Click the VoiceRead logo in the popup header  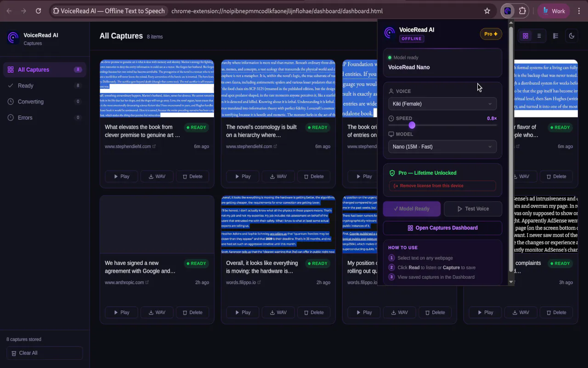point(390,33)
